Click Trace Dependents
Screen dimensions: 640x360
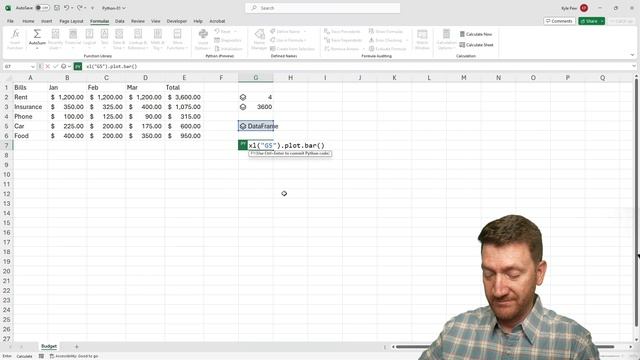tap(343, 40)
